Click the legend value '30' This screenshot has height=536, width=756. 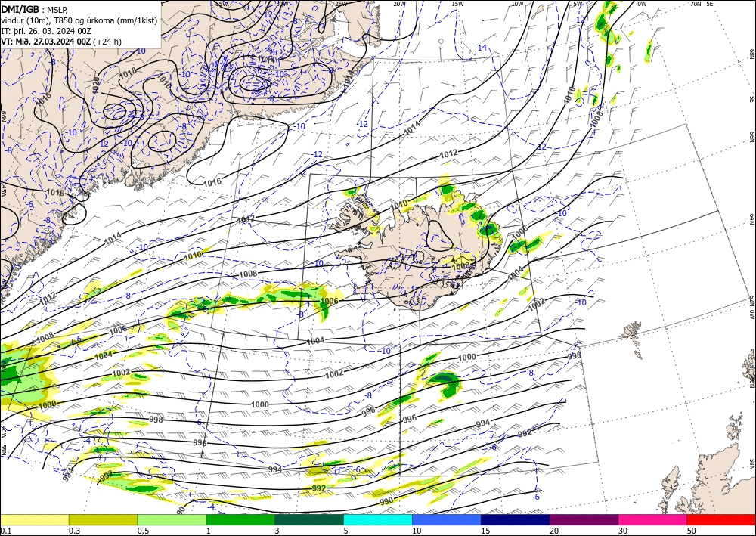click(624, 531)
